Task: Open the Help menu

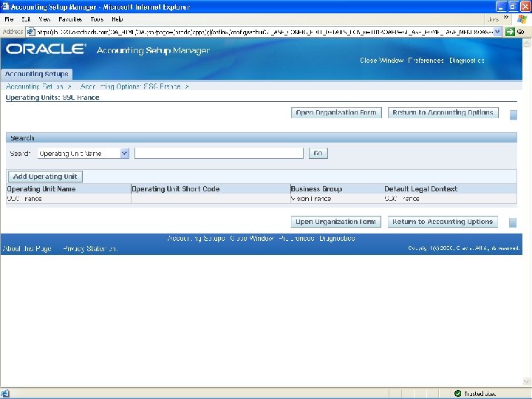Action: coord(117,19)
